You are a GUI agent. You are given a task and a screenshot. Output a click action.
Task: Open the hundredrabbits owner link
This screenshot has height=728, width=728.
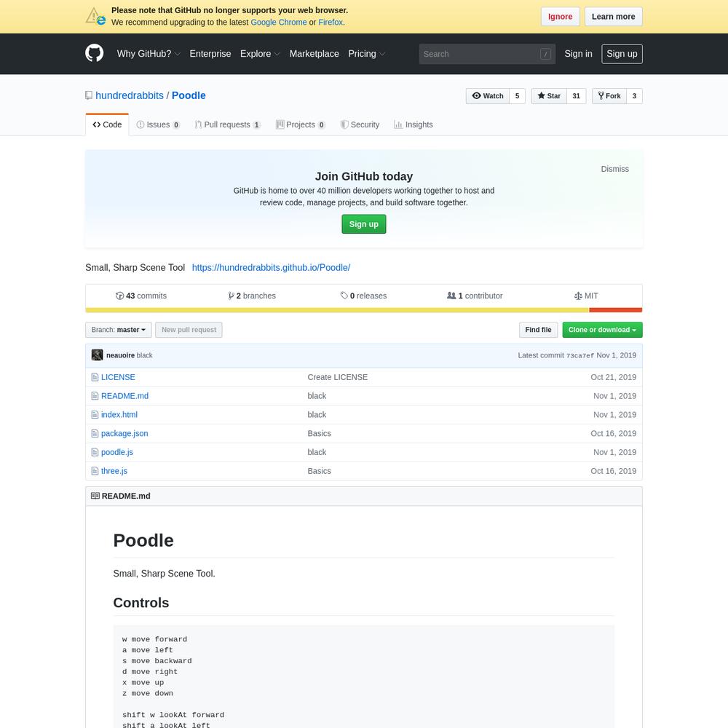(130, 95)
